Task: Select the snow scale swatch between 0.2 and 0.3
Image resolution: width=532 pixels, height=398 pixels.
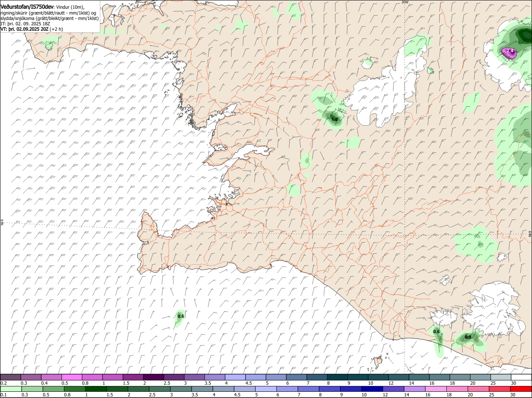Action: [x=10, y=377]
